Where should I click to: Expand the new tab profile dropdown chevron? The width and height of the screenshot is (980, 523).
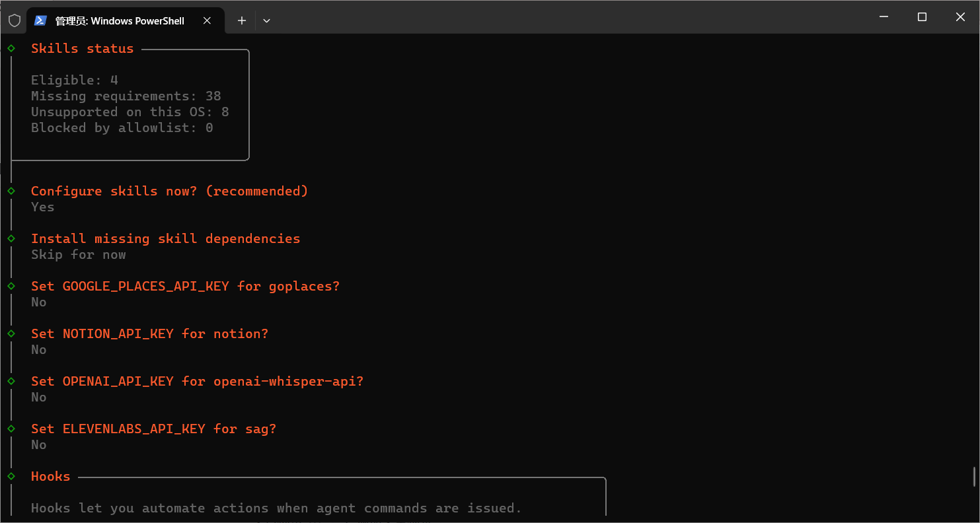pos(266,20)
